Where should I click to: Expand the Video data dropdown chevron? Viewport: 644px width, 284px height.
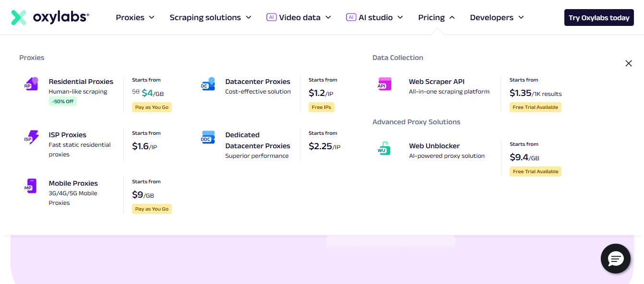(328, 17)
